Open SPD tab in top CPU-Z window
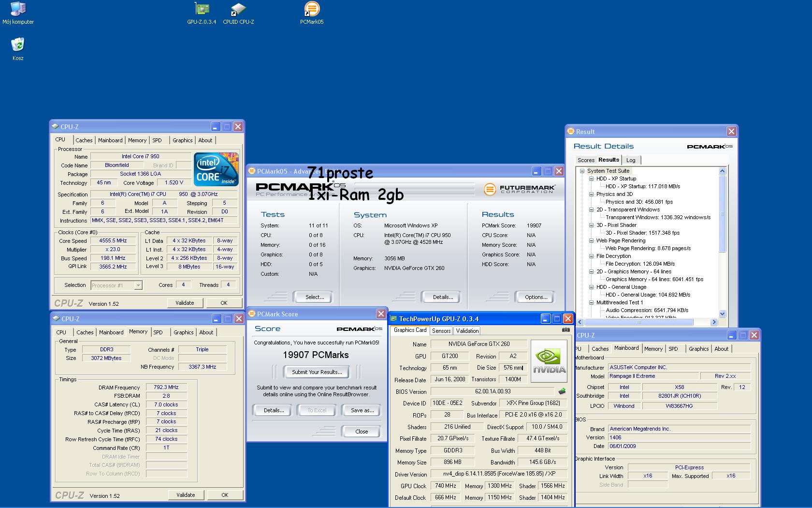This screenshot has height=508, width=812. coord(157,140)
